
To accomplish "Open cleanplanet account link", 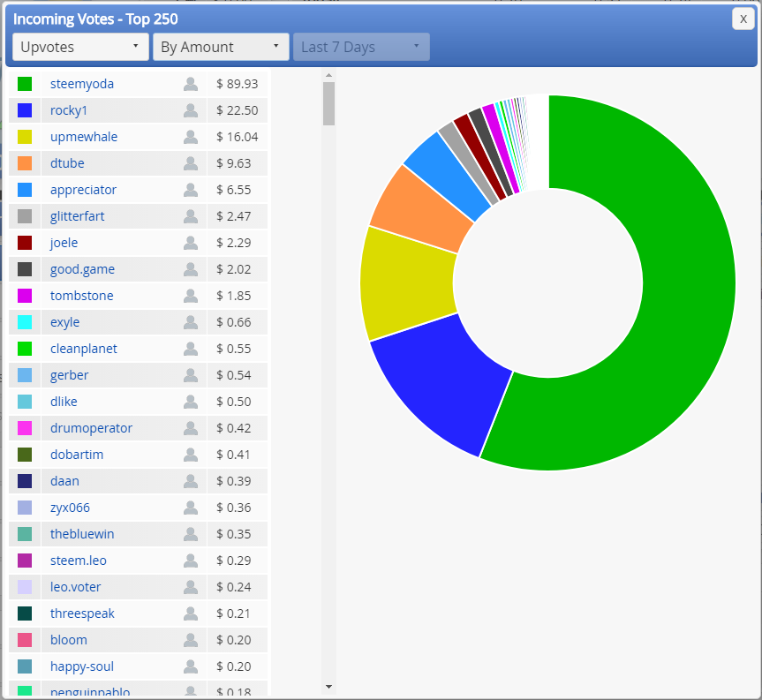I will [84, 349].
